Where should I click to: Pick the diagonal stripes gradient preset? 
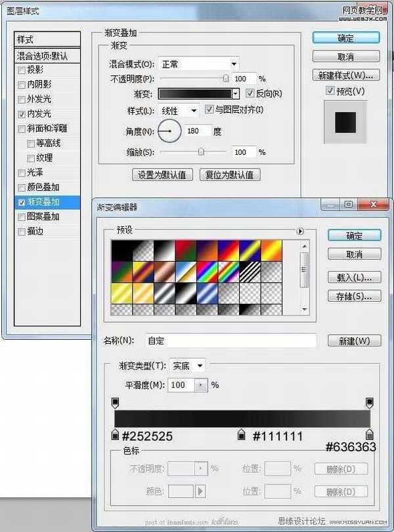pos(250,272)
